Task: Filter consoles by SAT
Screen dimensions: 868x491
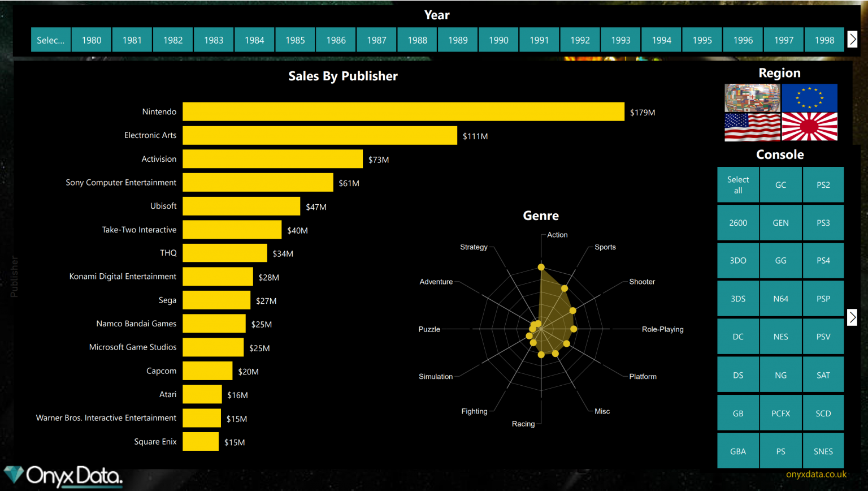Action: click(x=823, y=374)
